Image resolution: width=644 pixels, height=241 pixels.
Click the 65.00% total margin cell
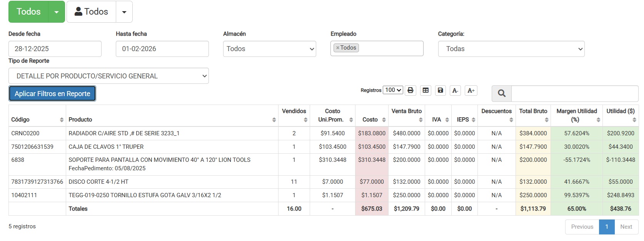point(577,209)
